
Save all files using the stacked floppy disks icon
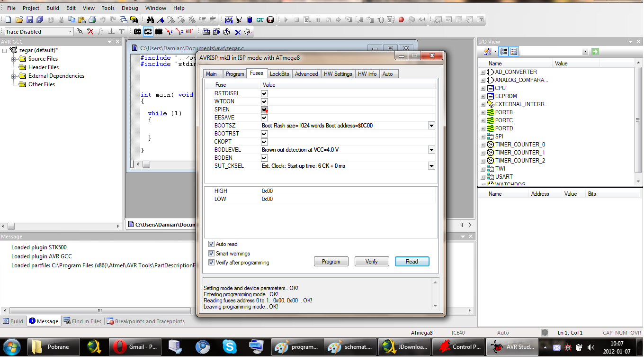(x=40, y=20)
